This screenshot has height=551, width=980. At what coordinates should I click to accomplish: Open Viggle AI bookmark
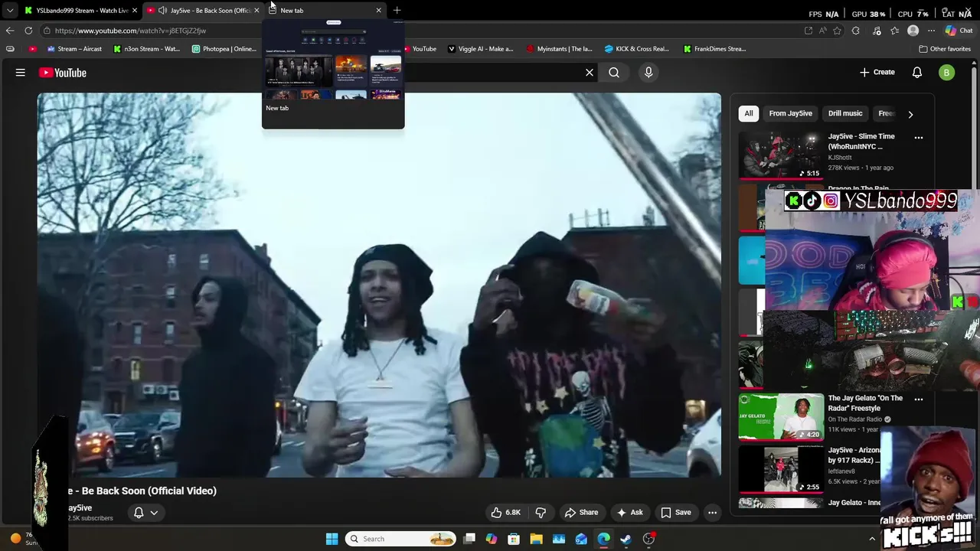(x=481, y=49)
